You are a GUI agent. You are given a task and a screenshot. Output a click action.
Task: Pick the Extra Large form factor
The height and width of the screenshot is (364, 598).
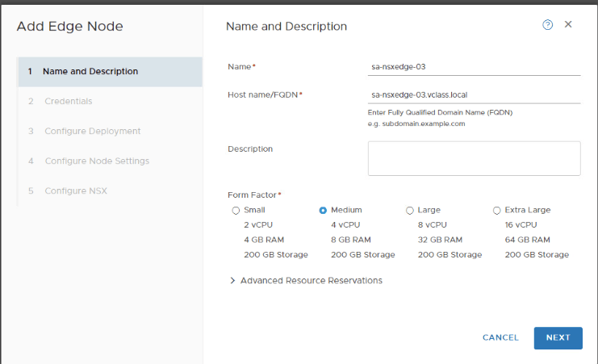click(497, 211)
